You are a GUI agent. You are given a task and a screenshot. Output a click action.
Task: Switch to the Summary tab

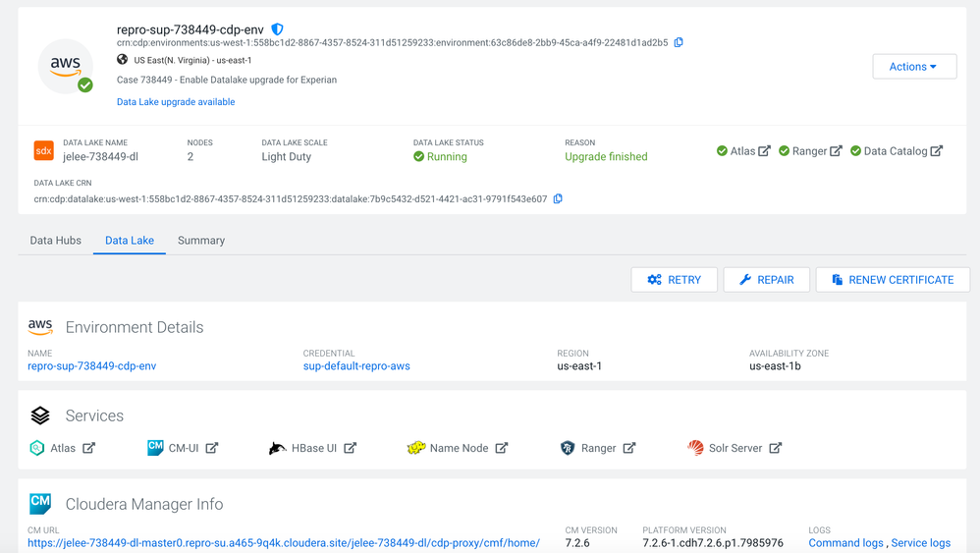pyautogui.click(x=201, y=241)
